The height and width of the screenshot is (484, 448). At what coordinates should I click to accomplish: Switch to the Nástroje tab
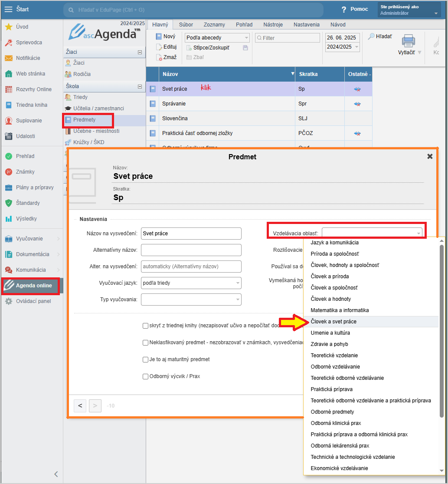click(x=273, y=25)
